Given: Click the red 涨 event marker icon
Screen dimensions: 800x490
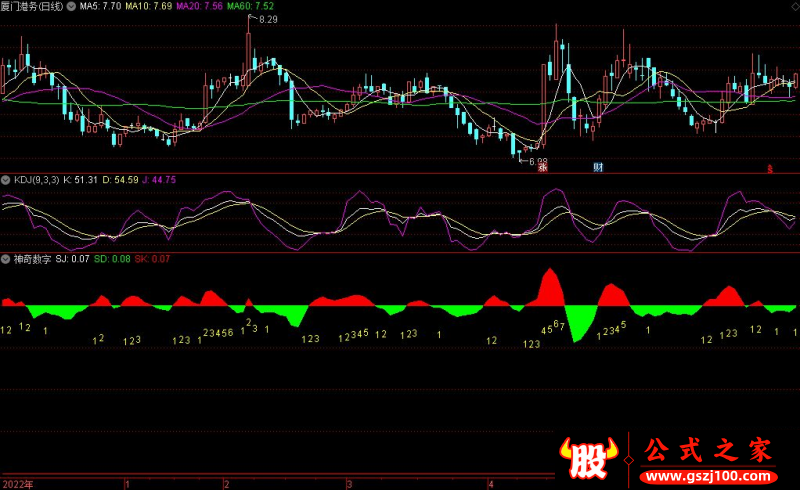Looking at the screenshot, I should coord(542,167).
